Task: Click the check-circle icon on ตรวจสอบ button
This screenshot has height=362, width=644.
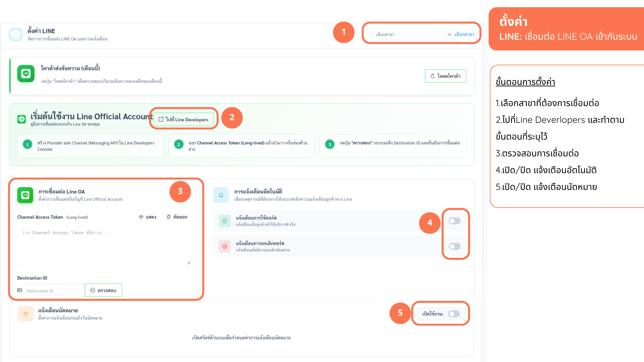Action: click(93, 290)
